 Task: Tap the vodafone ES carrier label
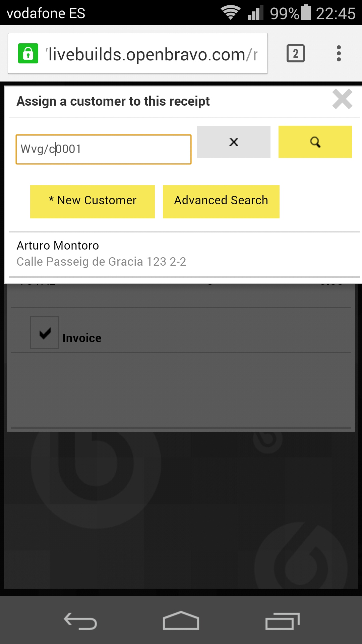coord(46,13)
